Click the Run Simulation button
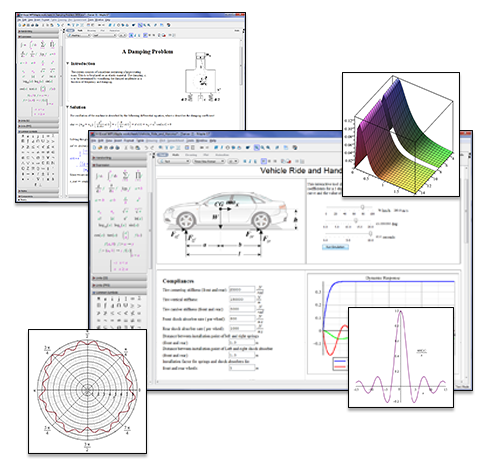The image size is (483, 466). point(335,247)
